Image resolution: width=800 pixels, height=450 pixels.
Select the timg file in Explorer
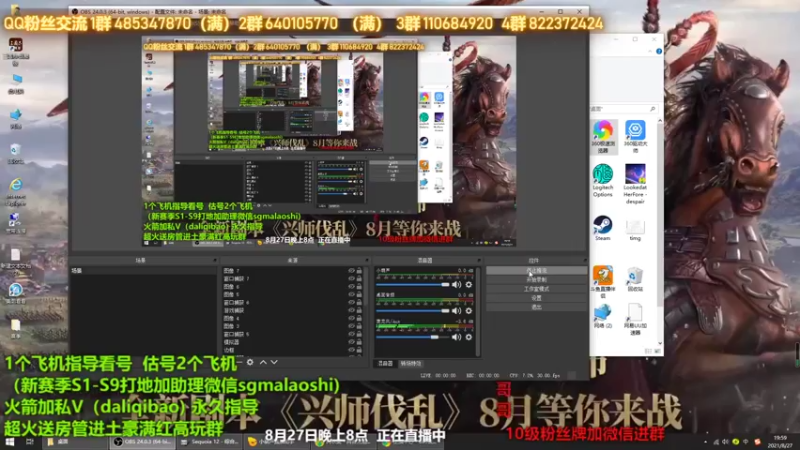[635, 230]
